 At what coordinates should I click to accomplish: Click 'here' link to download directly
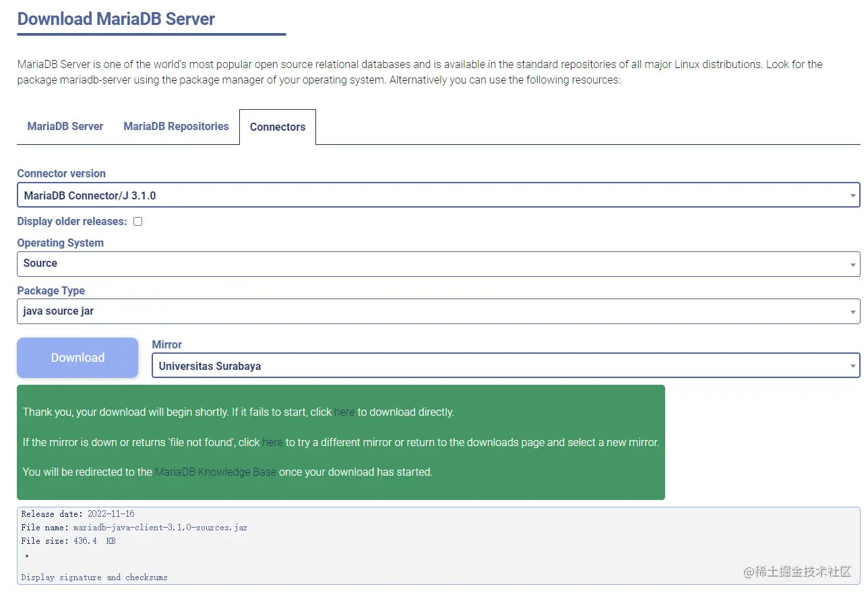coord(344,412)
